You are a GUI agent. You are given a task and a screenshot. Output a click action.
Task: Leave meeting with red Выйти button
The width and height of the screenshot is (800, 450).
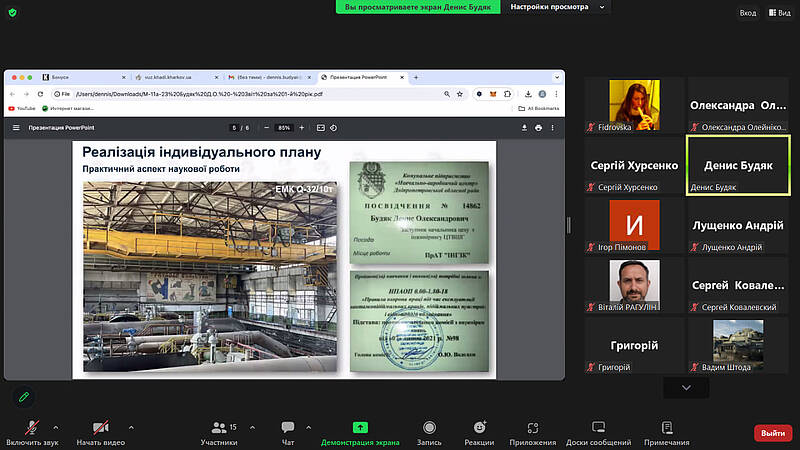773,433
